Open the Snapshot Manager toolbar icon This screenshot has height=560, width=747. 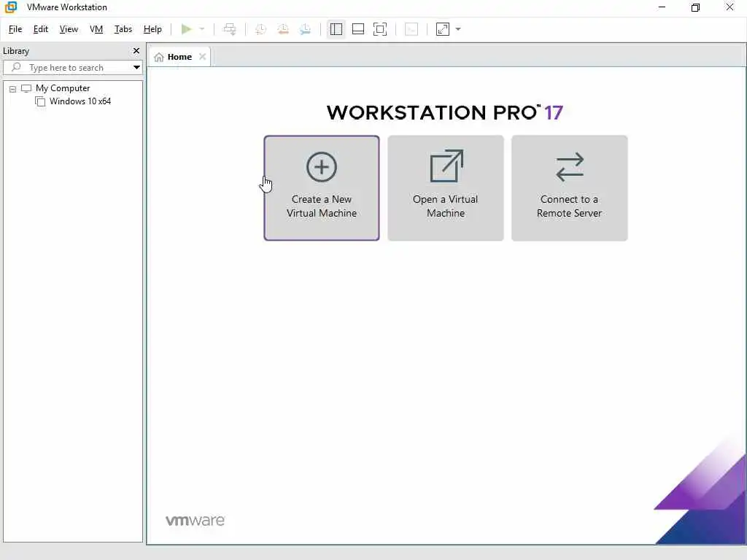click(x=306, y=29)
